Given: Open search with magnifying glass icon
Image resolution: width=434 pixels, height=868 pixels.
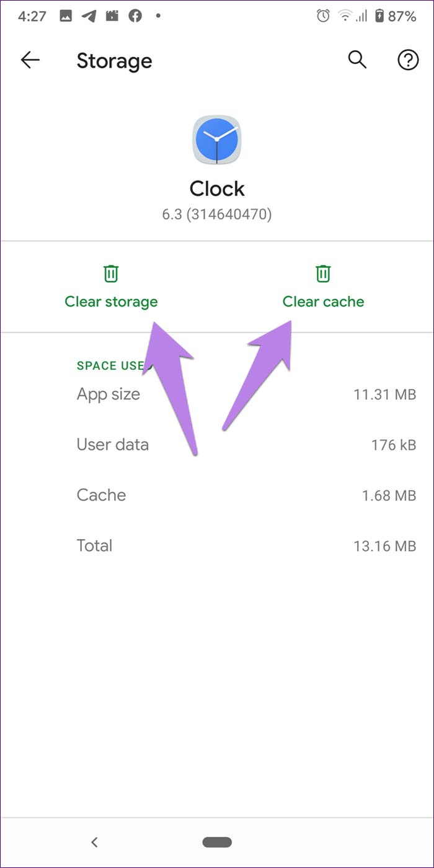Looking at the screenshot, I should point(357,60).
